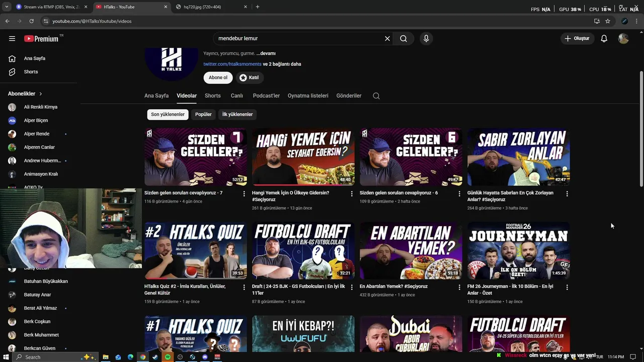Switch to the hq720.jpg browser tab
644x362 pixels.
pos(211,7)
